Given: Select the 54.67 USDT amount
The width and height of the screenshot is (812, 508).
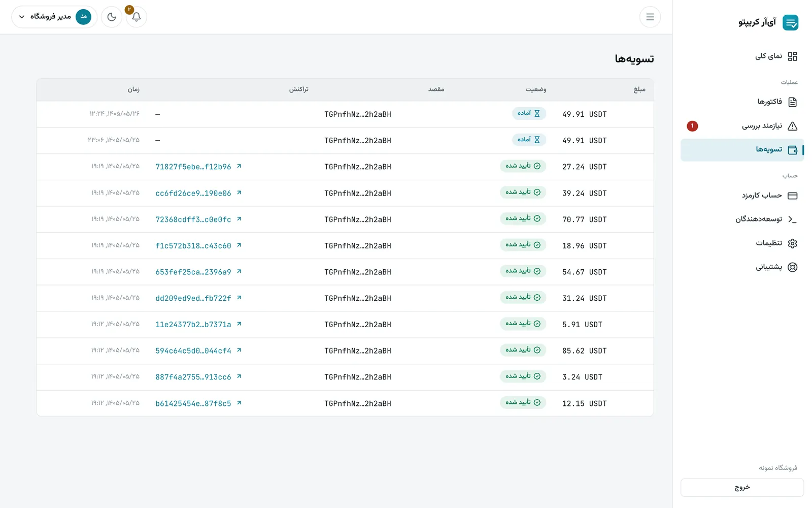Looking at the screenshot, I should (585, 272).
